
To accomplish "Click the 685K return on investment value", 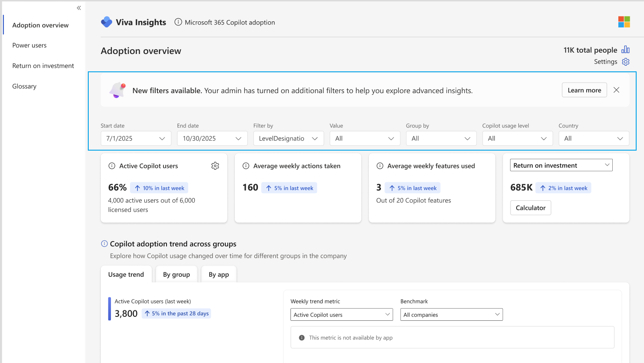I will 521,188.
